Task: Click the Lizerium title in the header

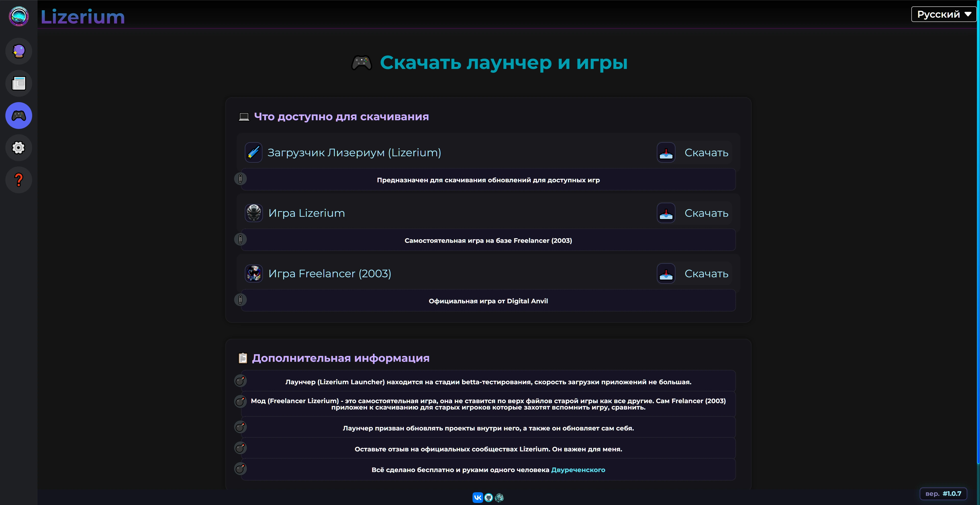Action: point(82,17)
